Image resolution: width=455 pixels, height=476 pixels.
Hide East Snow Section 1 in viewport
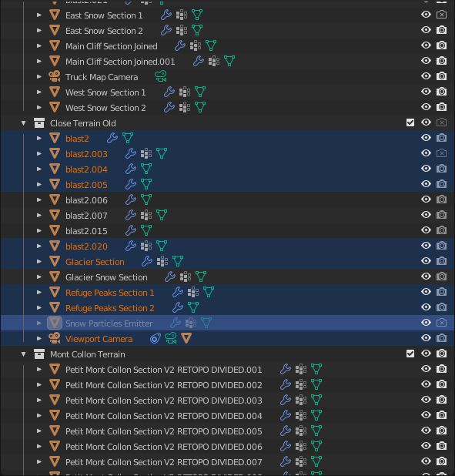tap(426, 15)
